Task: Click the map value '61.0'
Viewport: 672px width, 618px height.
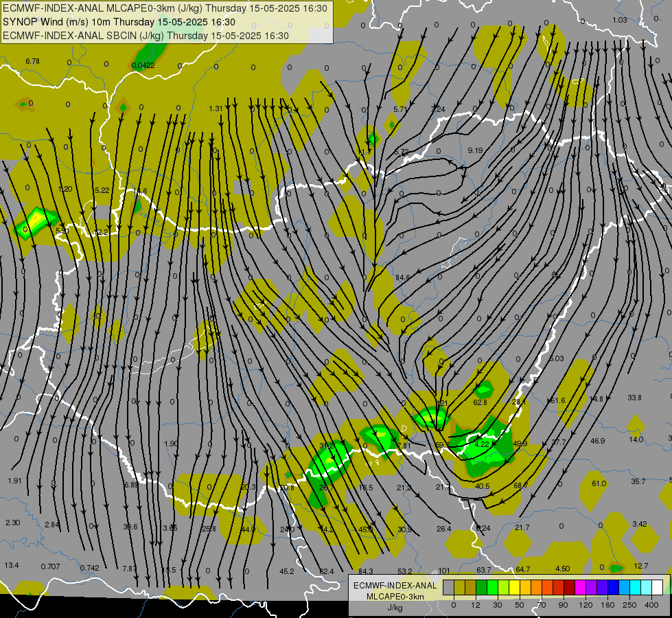Action: tap(599, 484)
